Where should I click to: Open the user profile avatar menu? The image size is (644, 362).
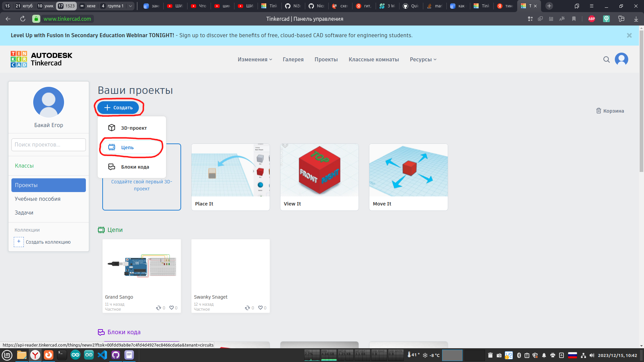click(x=621, y=59)
